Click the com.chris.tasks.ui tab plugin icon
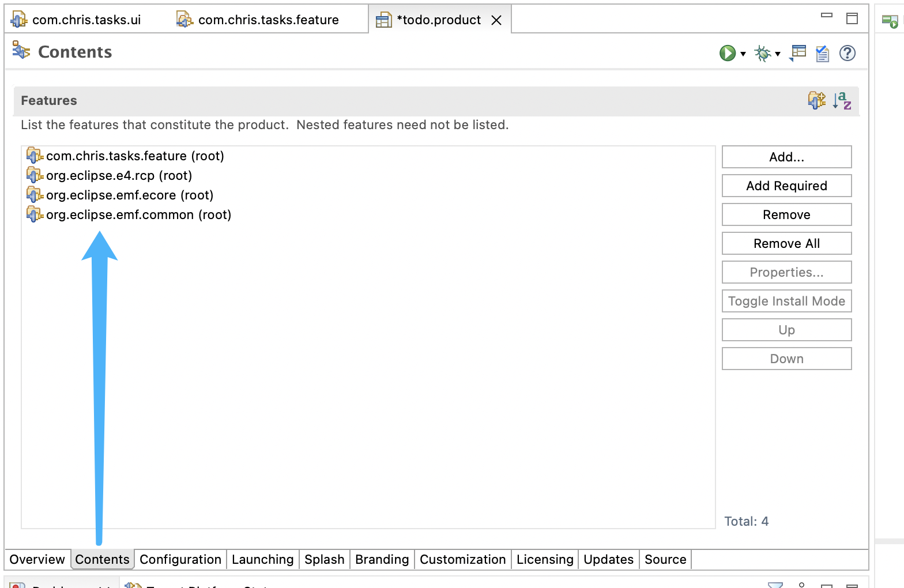904x588 pixels. coord(19,20)
